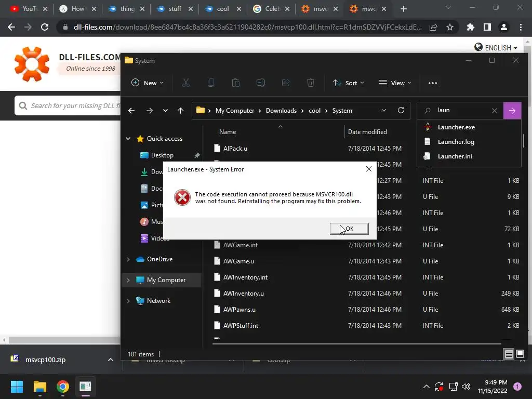This screenshot has width=532, height=399.
Task: Reload the Chrome page
Action: [45, 27]
